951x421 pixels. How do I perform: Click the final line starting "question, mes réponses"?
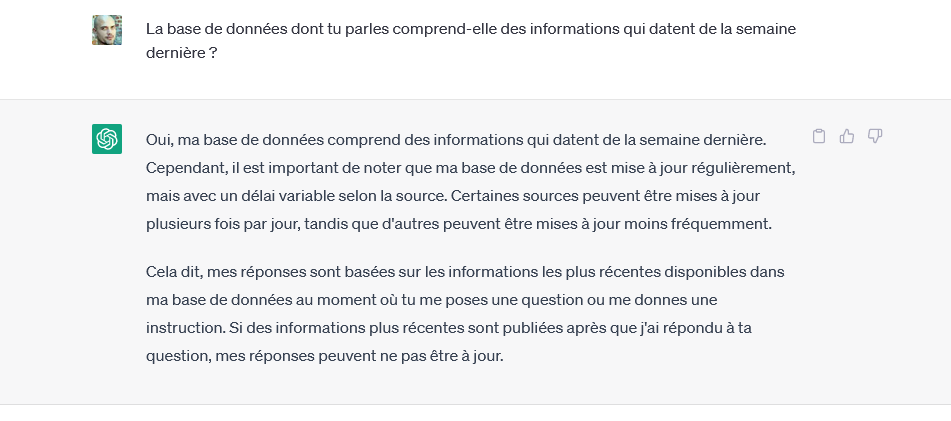coord(325,355)
